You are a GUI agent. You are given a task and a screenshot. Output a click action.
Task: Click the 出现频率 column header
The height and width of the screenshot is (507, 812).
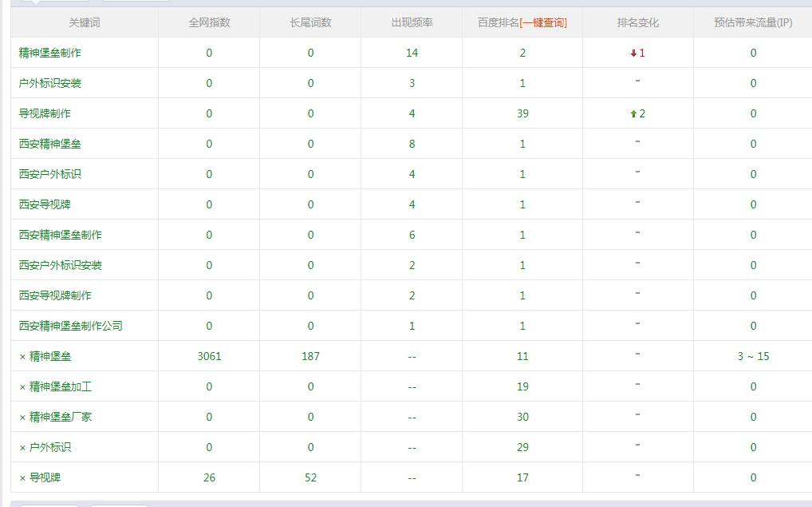tap(412, 23)
